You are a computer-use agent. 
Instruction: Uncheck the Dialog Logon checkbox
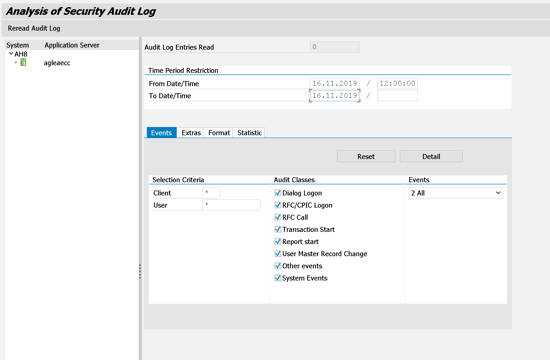(277, 193)
